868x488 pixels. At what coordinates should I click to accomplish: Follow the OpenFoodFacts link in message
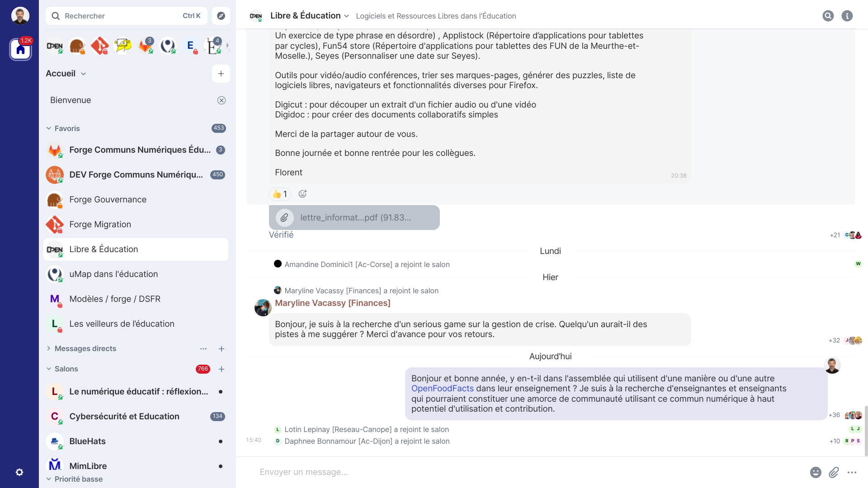point(443,389)
